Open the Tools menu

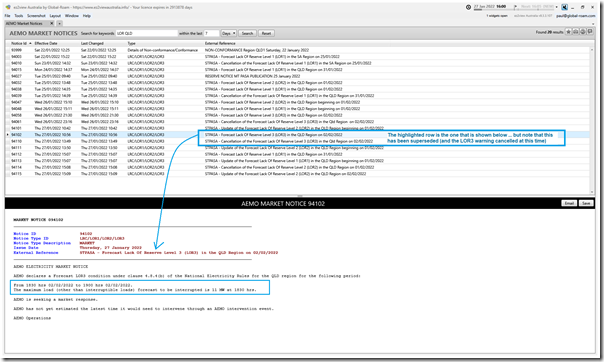19,16
